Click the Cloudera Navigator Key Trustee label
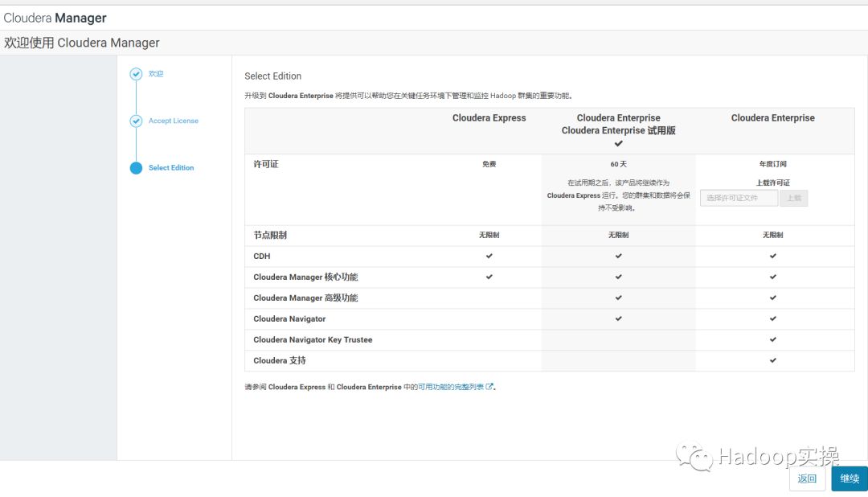 coord(313,339)
